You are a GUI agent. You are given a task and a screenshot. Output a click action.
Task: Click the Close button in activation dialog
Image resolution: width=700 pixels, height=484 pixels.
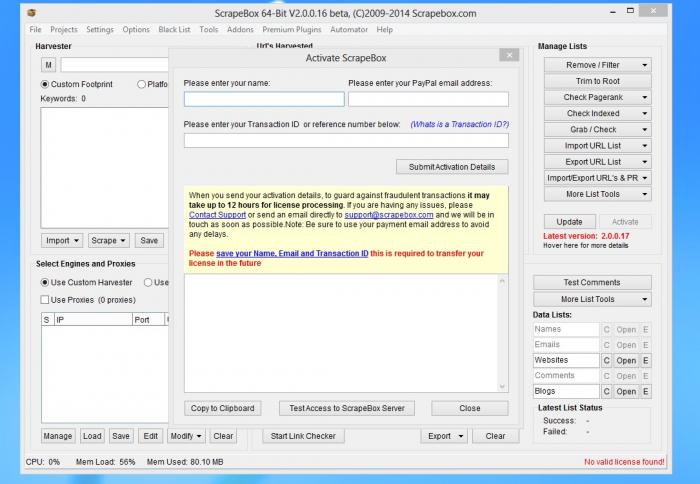tap(470, 408)
